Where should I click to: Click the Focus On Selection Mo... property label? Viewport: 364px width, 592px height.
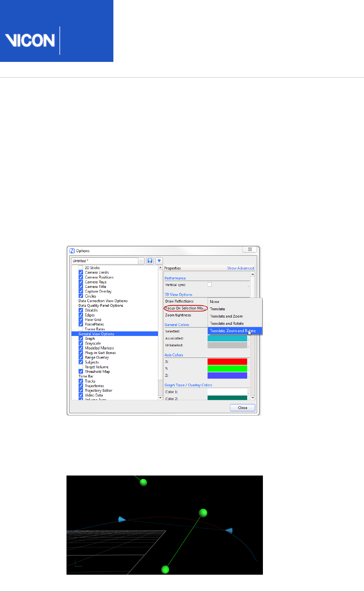tap(186, 308)
